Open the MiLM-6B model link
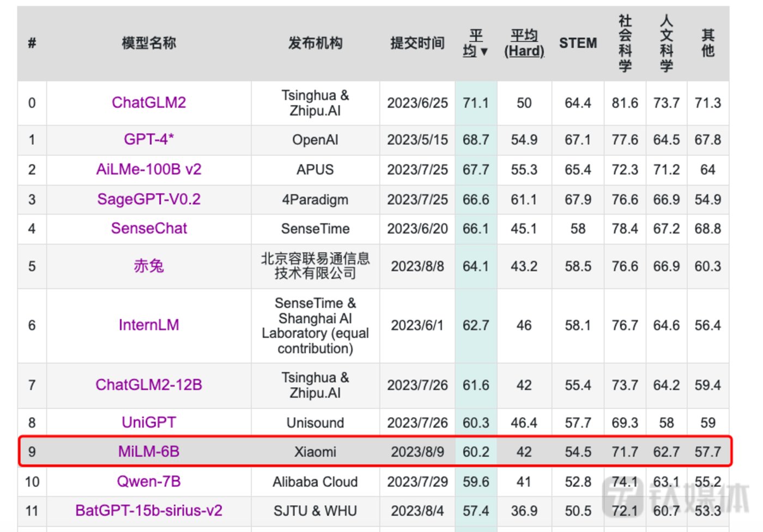The height and width of the screenshot is (532, 763). point(149,451)
